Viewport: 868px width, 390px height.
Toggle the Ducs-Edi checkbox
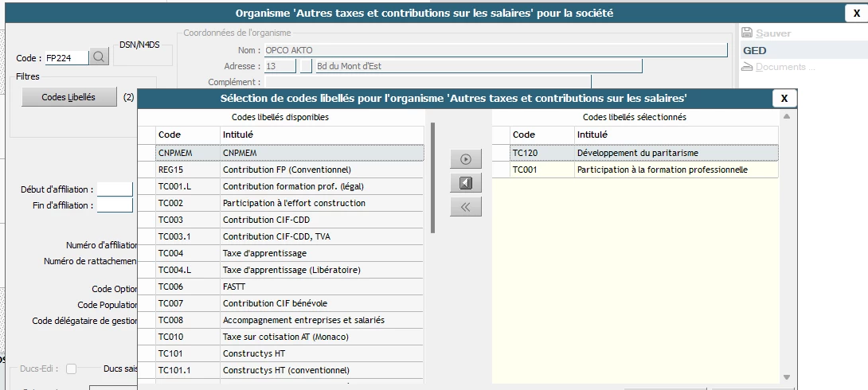[72, 369]
